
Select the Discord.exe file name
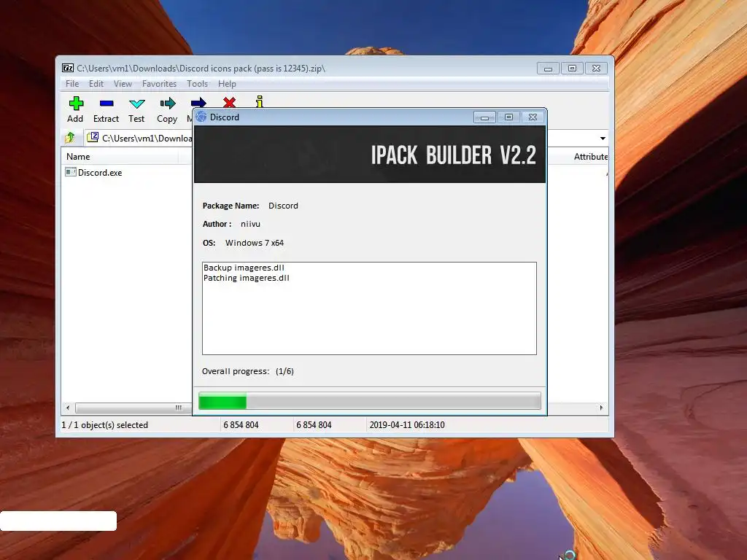click(x=100, y=172)
